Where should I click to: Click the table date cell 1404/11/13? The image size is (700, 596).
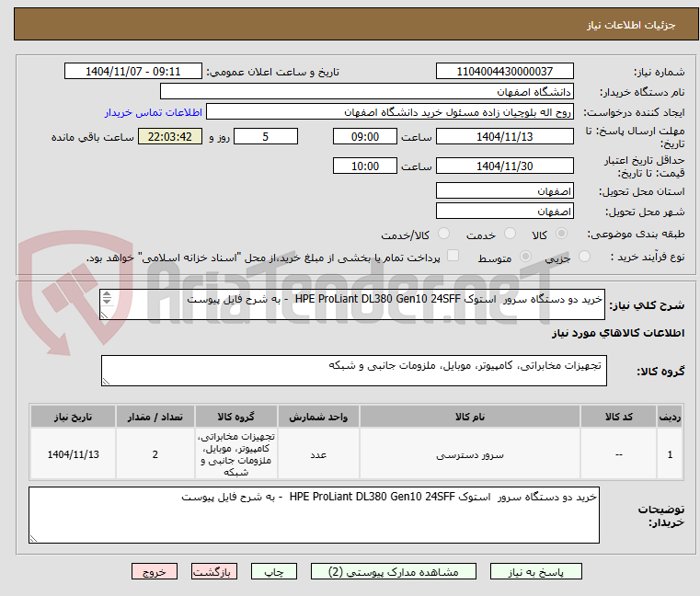pos(74,454)
